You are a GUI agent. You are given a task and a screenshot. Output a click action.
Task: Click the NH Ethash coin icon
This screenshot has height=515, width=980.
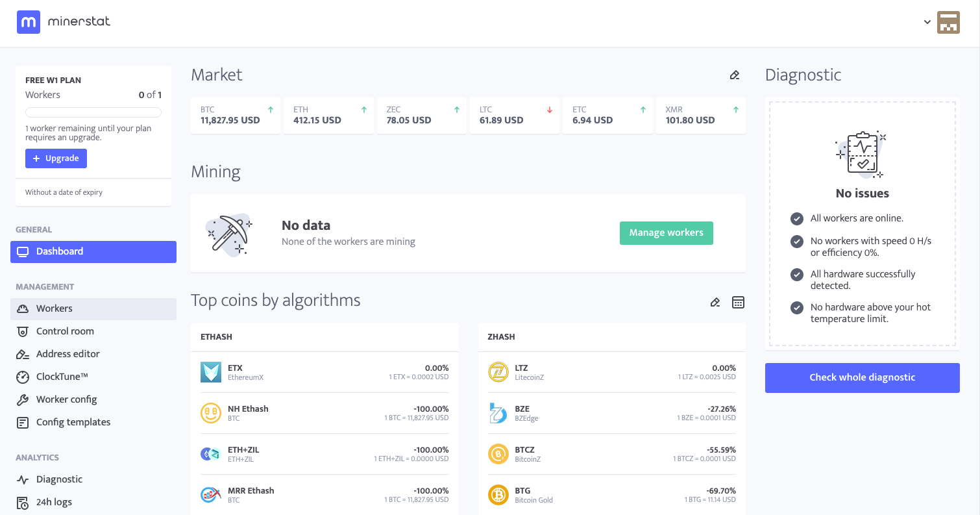(x=211, y=414)
